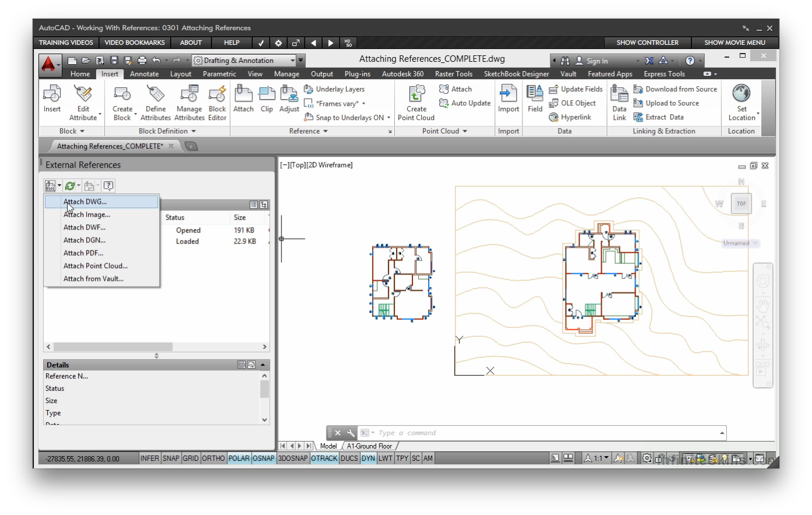
Task: Click the Undo arrow in quick access toolbar
Action: click(x=156, y=60)
